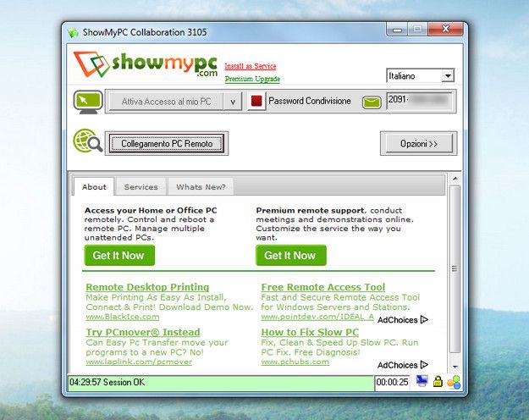
Task: Click the showmypc.com logo
Action: (x=146, y=64)
